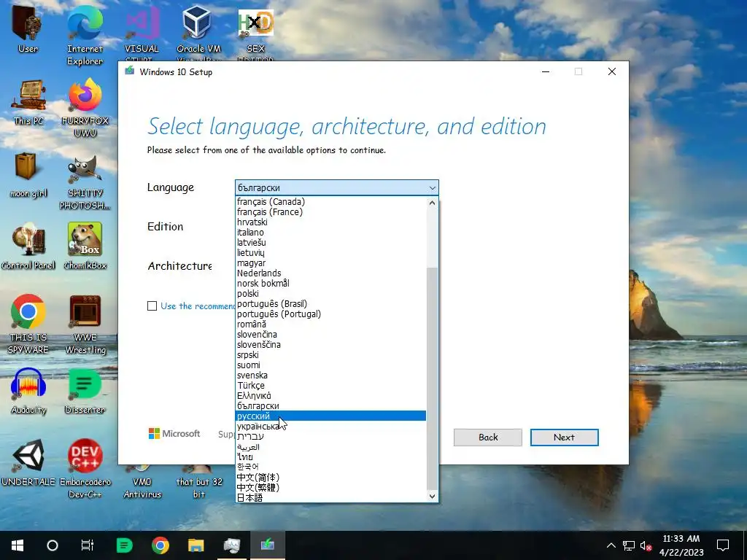
Task: Pick suomi from the language list
Action: click(330, 365)
